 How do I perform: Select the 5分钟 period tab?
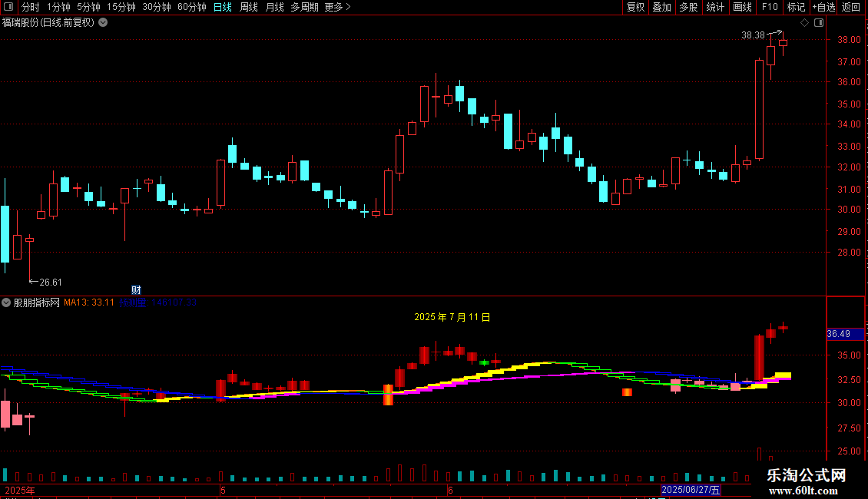point(88,7)
